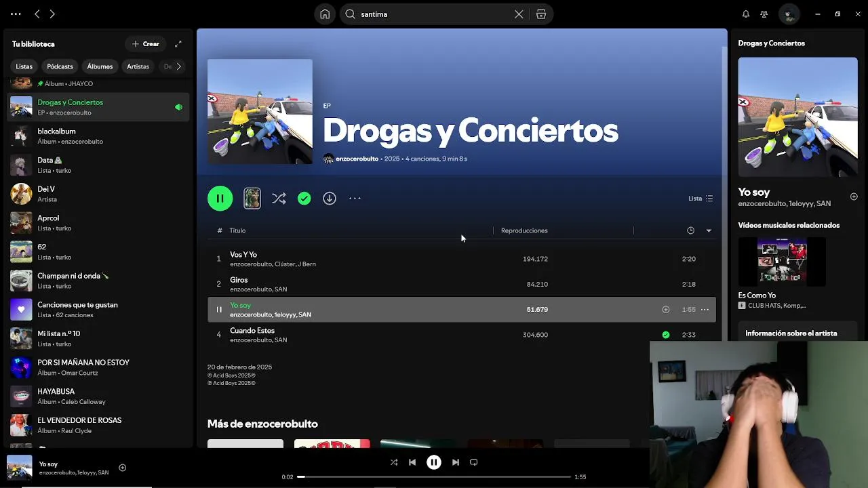Screen dimensions: 868x488
Task: Click the search field containing santima
Action: coord(434,14)
